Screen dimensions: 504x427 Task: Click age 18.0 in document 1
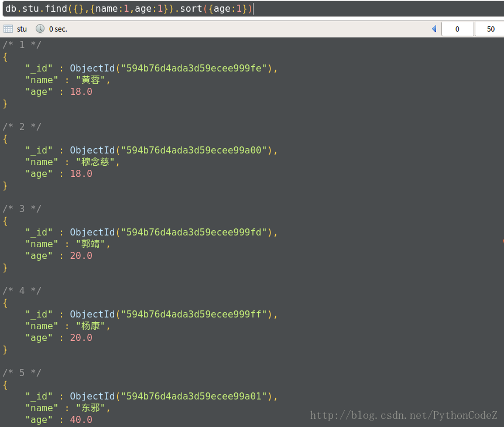coord(81,92)
